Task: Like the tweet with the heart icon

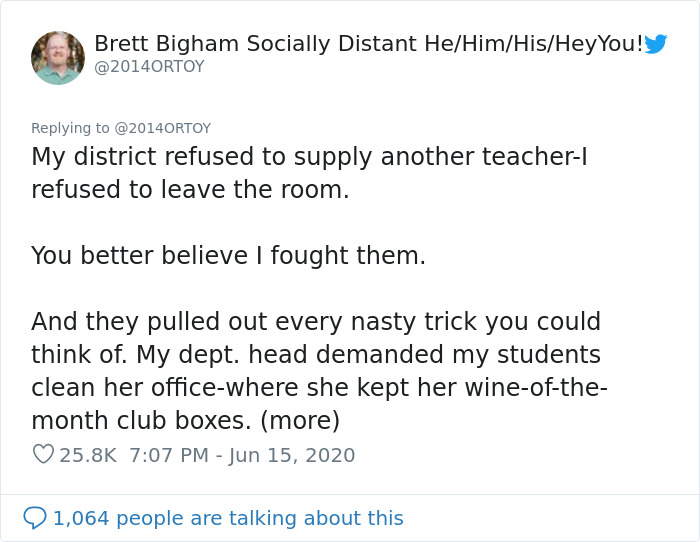Action: [43, 455]
